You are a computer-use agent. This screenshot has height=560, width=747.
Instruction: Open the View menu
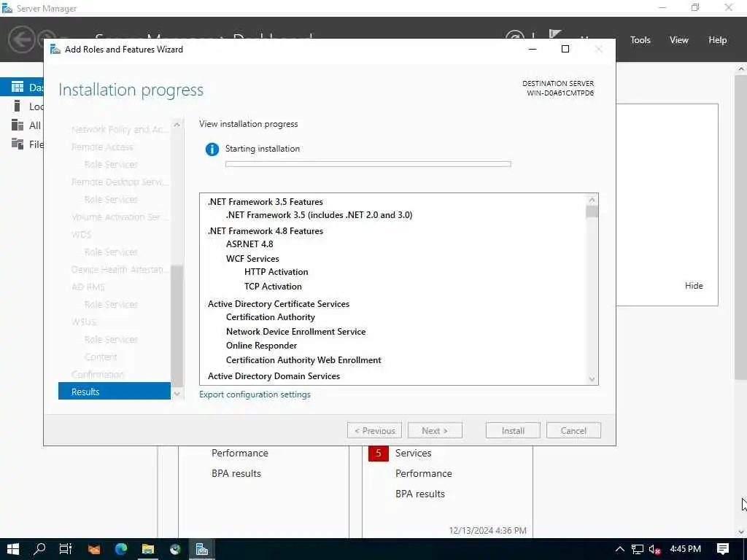coord(679,40)
